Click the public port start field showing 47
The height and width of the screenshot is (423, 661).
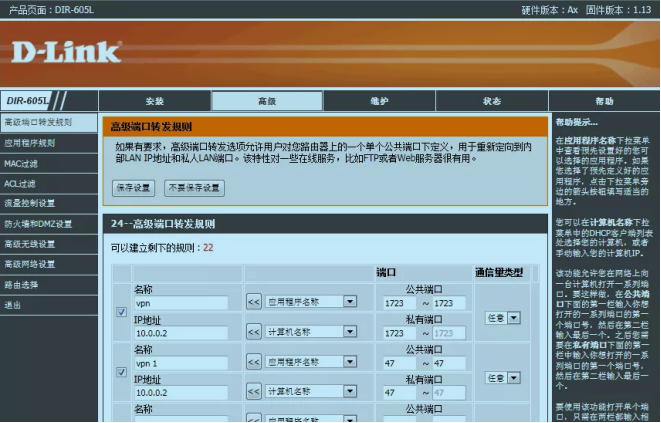399,364
